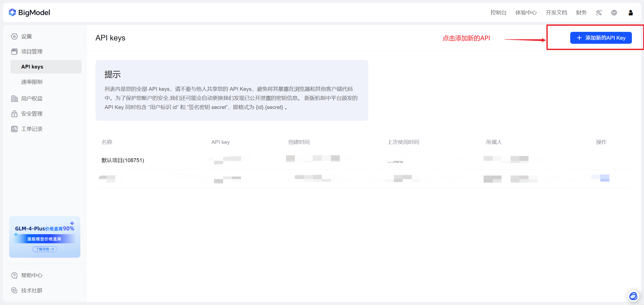
Task: Open the 设置 settings gear icon
Action: [x=14, y=36]
